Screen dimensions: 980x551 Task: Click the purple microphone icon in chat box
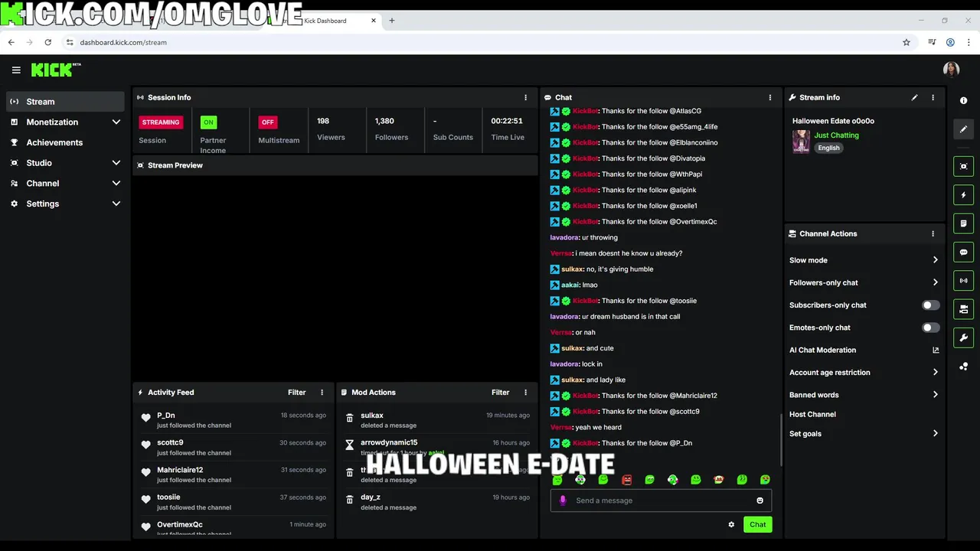pos(563,500)
